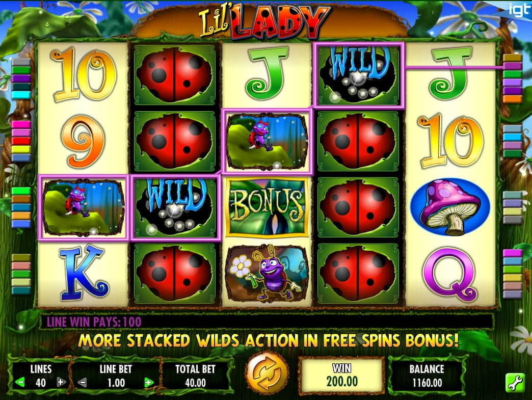Click the WILD symbol in the fourth reel
This screenshot has height=400, width=532.
[x=358, y=74]
